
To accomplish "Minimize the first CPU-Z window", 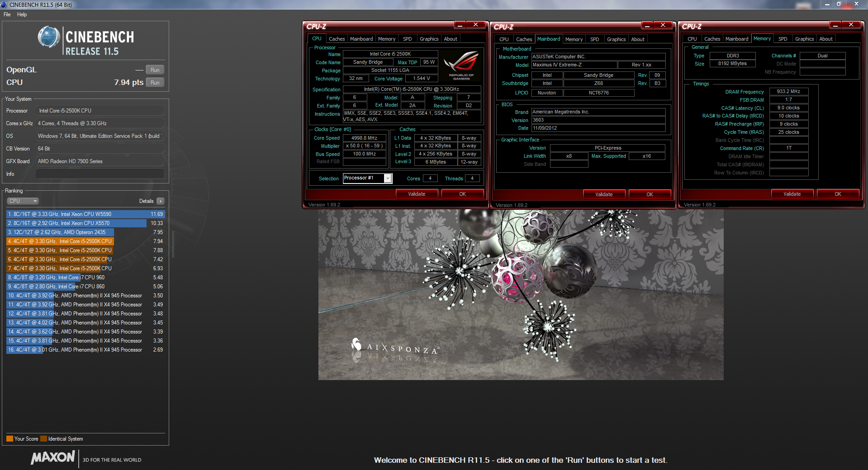I will (x=460, y=25).
